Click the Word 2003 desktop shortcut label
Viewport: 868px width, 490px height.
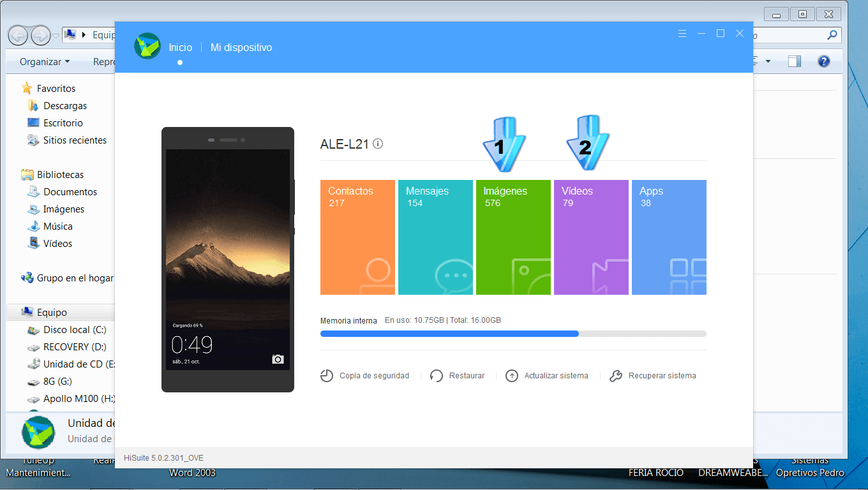tap(192, 473)
